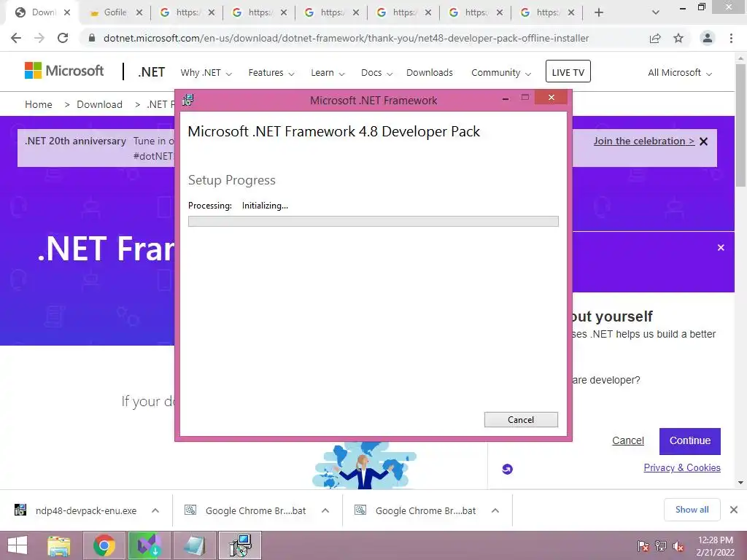Click the muted volume tray icon
747x560 pixels.
pos(678,546)
